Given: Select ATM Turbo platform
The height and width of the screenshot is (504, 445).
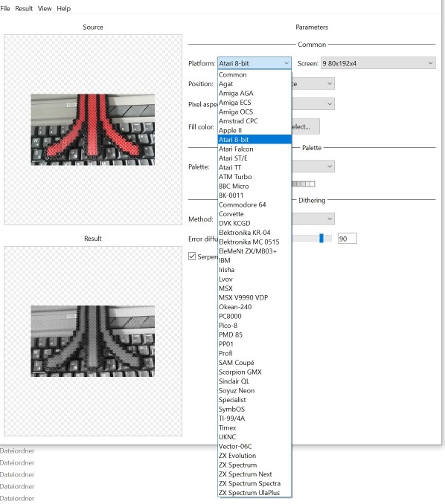Looking at the screenshot, I should pos(254,177).
